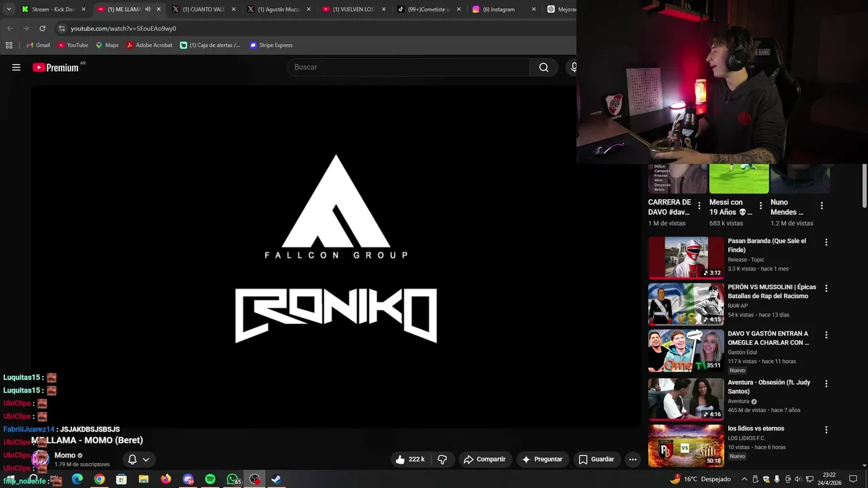Open options for Messi con 19 Años short
This screenshot has height=488, width=868.
coord(760,205)
